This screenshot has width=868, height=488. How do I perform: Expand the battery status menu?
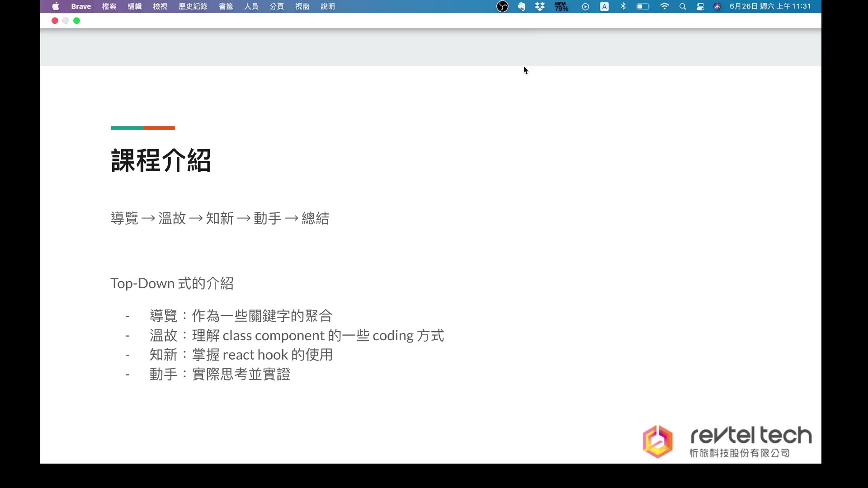[643, 6]
